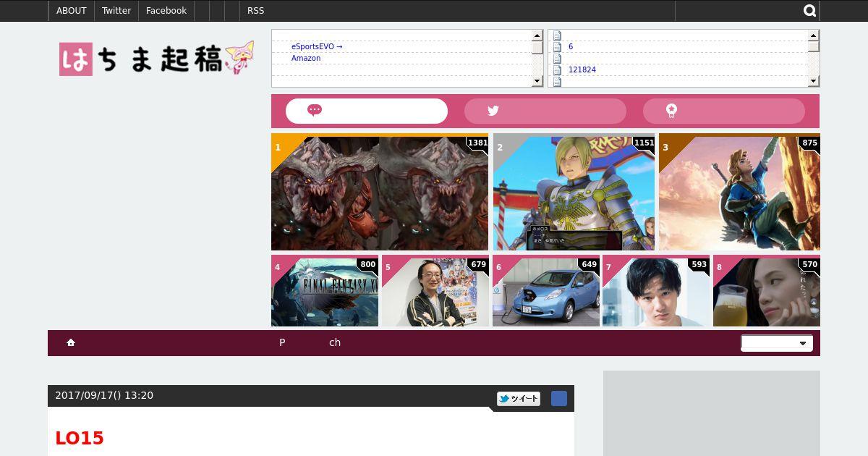
Task: Open the RSS feed link
Action: pyautogui.click(x=255, y=11)
